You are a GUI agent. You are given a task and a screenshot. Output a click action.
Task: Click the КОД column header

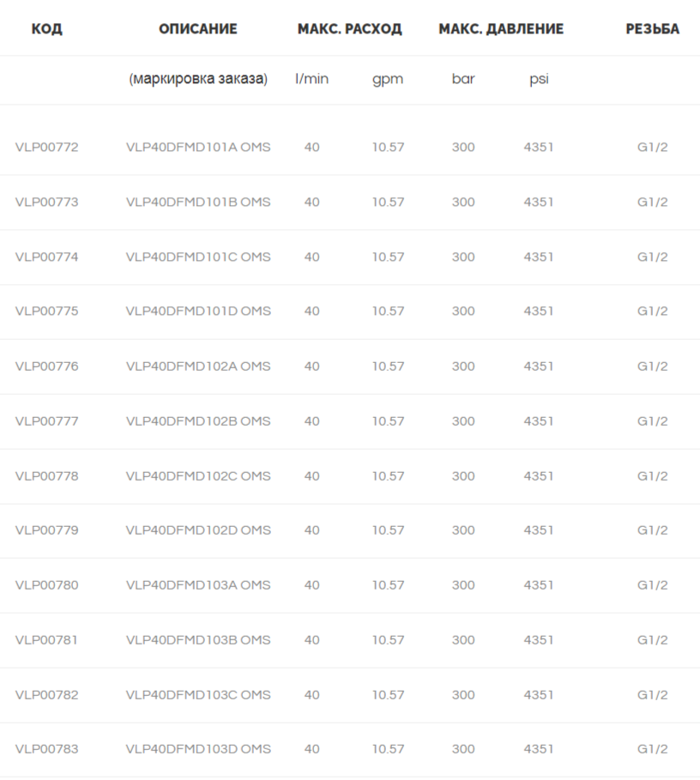(46, 29)
